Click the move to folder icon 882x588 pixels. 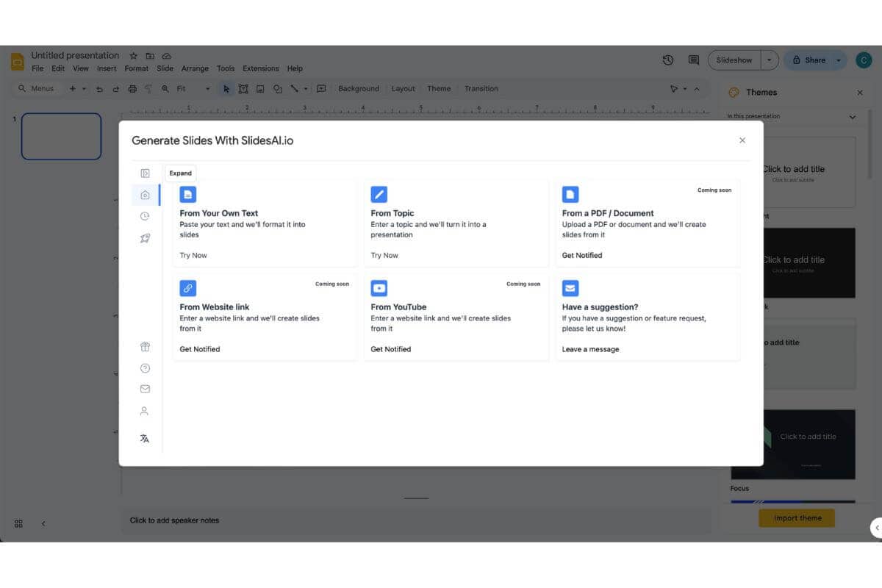click(150, 56)
